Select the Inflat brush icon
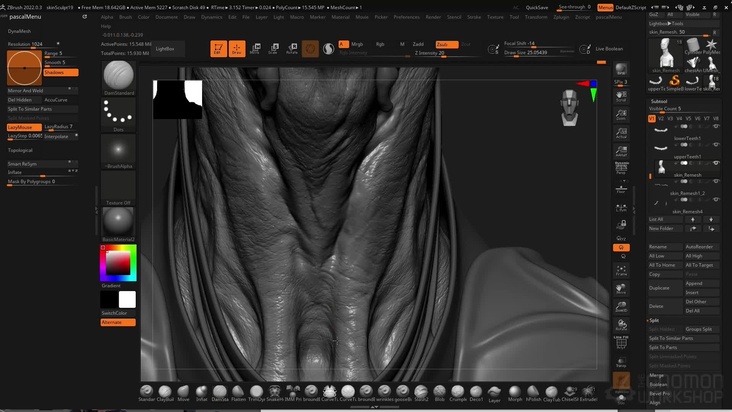This screenshot has width=732, height=412. tap(202, 391)
